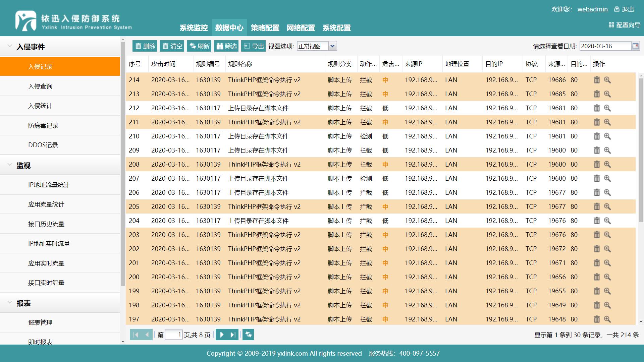The image size is (644, 362).
Task: Select the 数据中心 top menu
Action: [229, 28]
